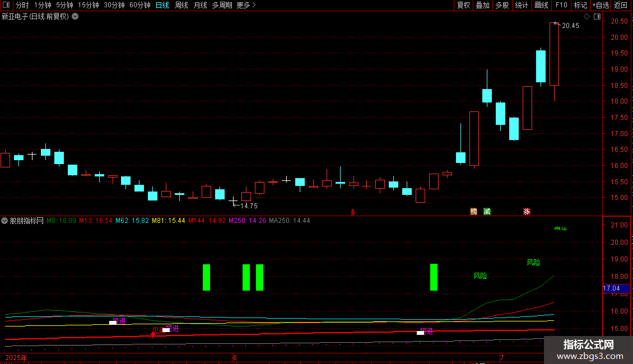Click the M81: 15.44 indicator value
633x364 pixels.
169,221
